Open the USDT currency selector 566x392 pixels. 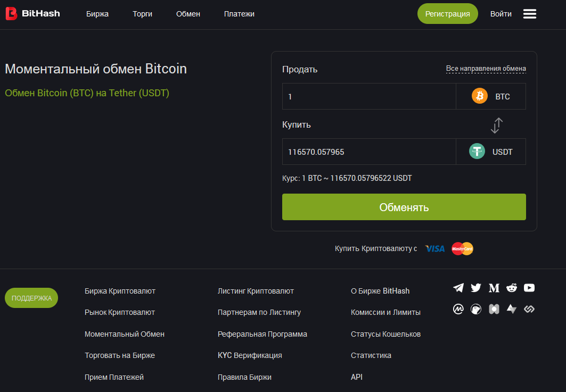[x=491, y=152]
